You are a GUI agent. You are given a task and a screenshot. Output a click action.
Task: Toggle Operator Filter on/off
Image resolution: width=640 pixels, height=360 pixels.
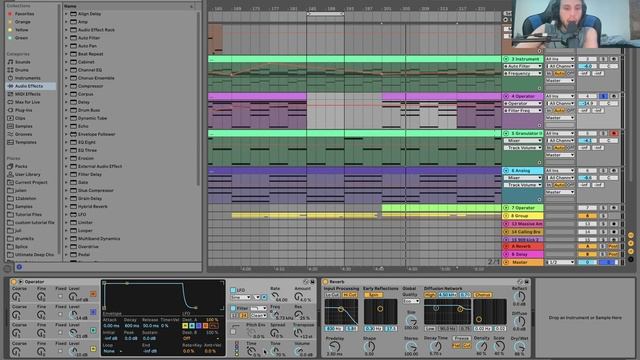pos(233,308)
